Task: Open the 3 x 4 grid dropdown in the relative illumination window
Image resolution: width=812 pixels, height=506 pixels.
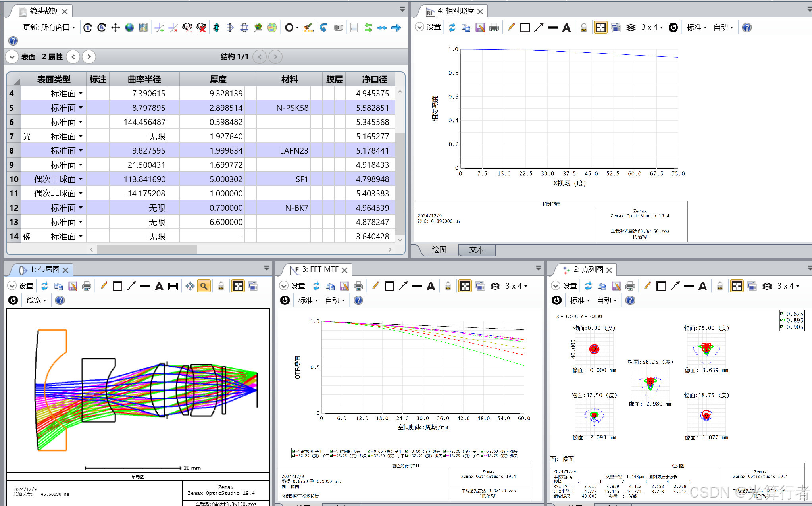Action: 652,27
